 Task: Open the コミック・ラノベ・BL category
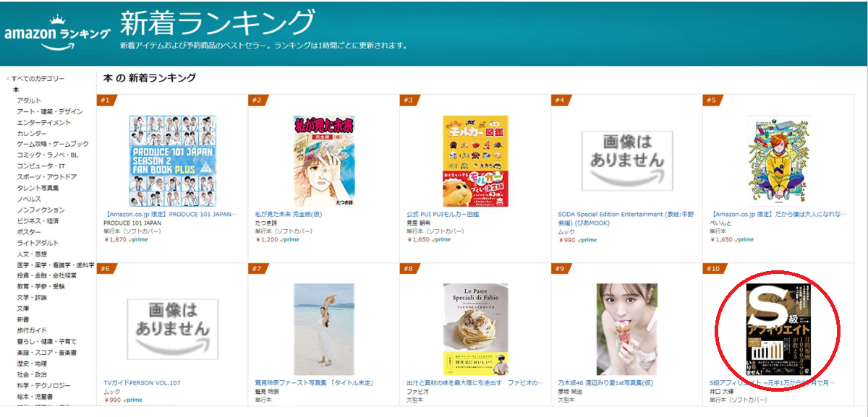coord(48,155)
